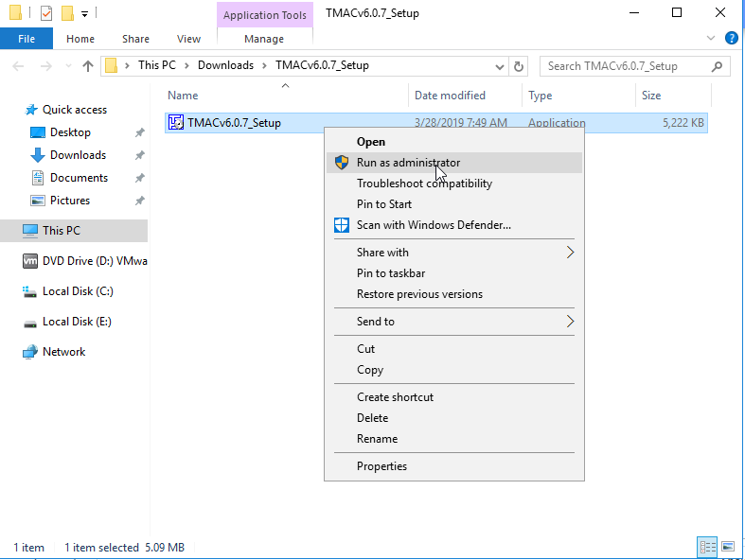
Task: Click the Refresh button in address bar
Action: point(519,66)
